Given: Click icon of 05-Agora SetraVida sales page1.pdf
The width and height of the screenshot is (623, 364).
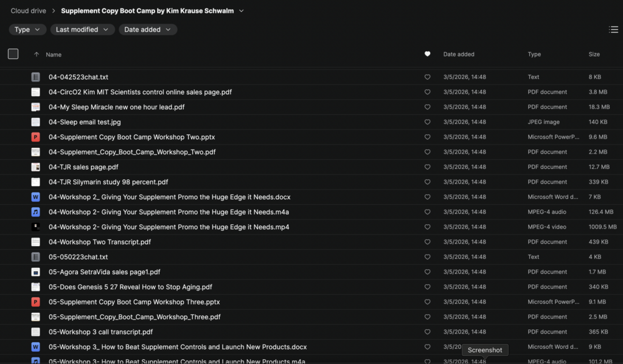Looking at the screenshot, I should [35, 272].
